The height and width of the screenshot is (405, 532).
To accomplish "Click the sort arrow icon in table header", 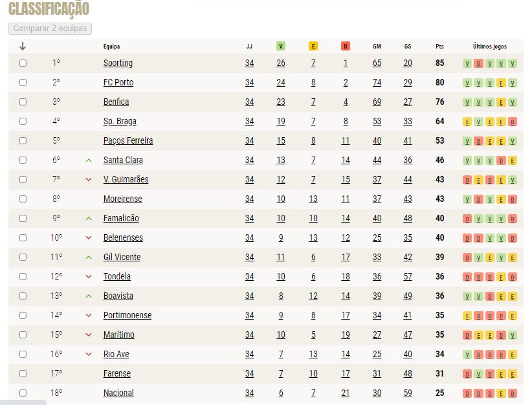I will [23, 46].
